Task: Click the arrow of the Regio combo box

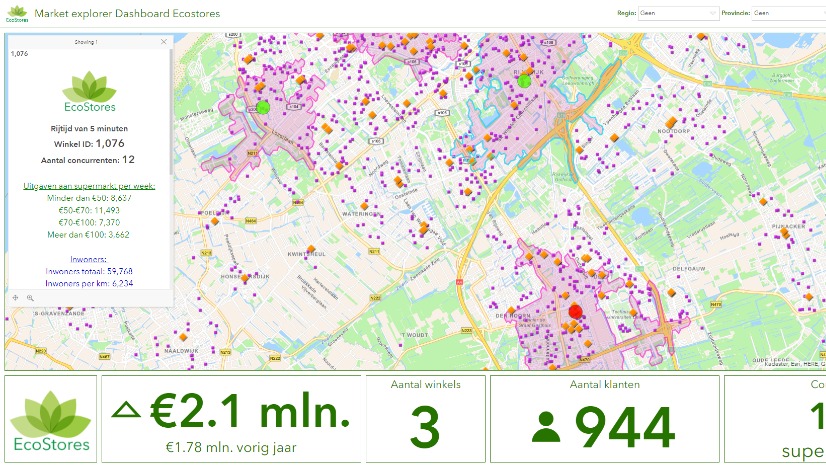Action: point(712,14)
